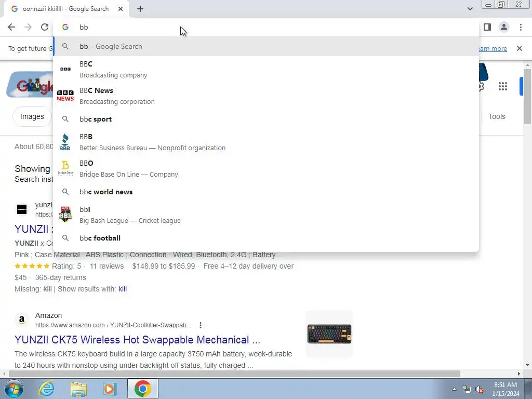Go back with the browser back arrow
The height and width of the screenshot is (399, 532).
(x=11, y=27)
